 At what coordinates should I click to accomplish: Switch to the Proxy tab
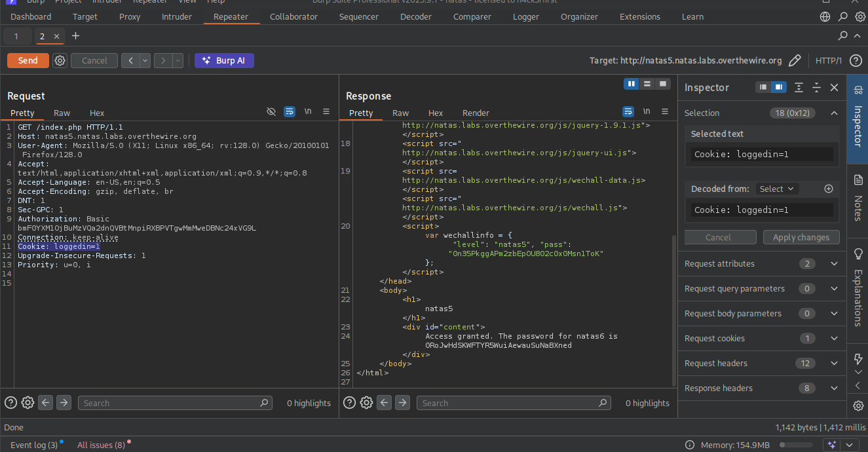(x=130, y=16)
